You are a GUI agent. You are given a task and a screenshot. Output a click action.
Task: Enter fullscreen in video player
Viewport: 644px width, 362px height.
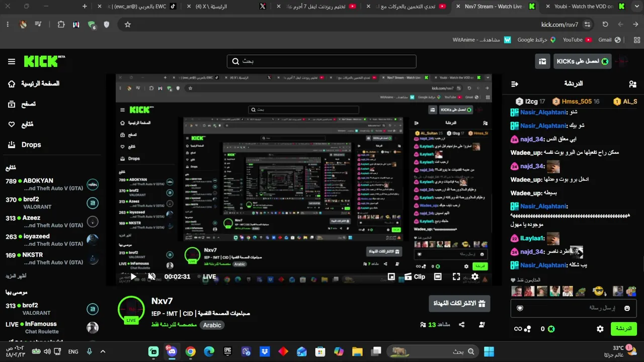(456, 277)
